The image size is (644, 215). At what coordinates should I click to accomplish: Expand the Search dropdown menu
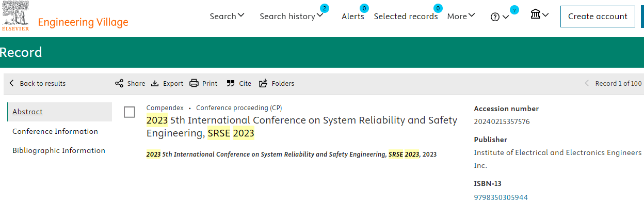[x=227, y=16]
